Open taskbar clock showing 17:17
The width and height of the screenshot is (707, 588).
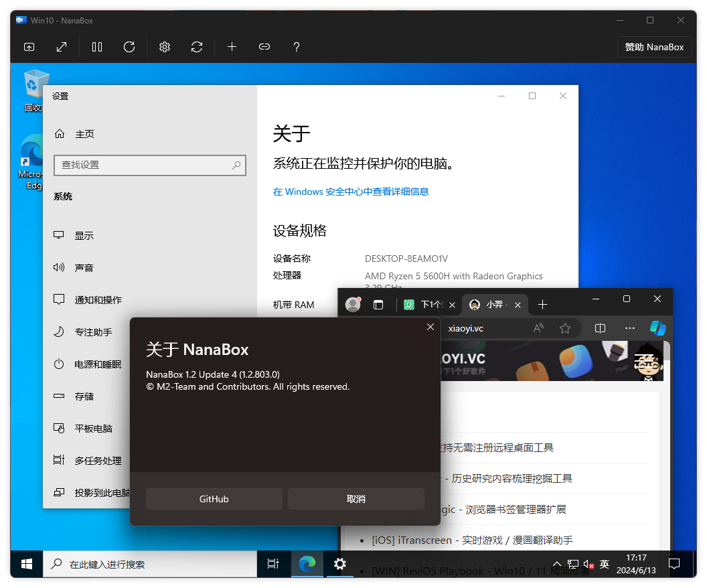tap(636, 564)
